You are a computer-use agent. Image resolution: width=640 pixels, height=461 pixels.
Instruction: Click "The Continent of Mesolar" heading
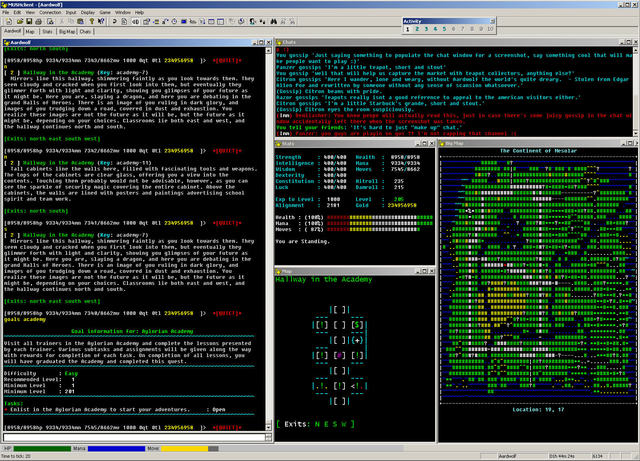coord(538,151)
